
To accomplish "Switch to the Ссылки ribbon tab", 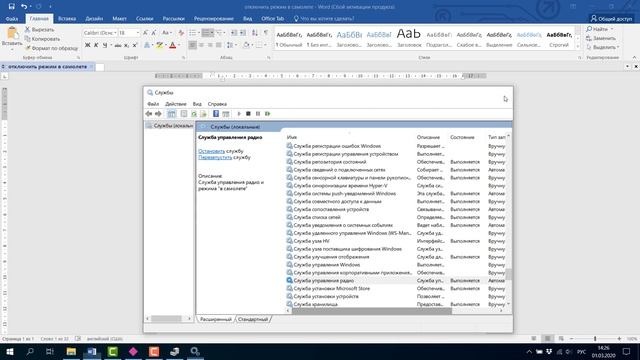I will (x=144, y=18).
